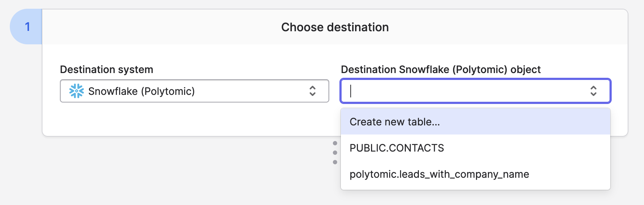Pick polytomic.leads_with_company_name option
This screenshot has height=205, width=644.
click(439, 174)
